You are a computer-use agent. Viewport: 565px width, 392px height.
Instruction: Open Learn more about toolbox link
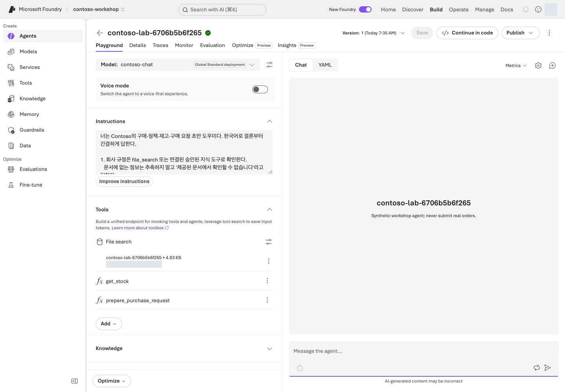coord(140,228)
